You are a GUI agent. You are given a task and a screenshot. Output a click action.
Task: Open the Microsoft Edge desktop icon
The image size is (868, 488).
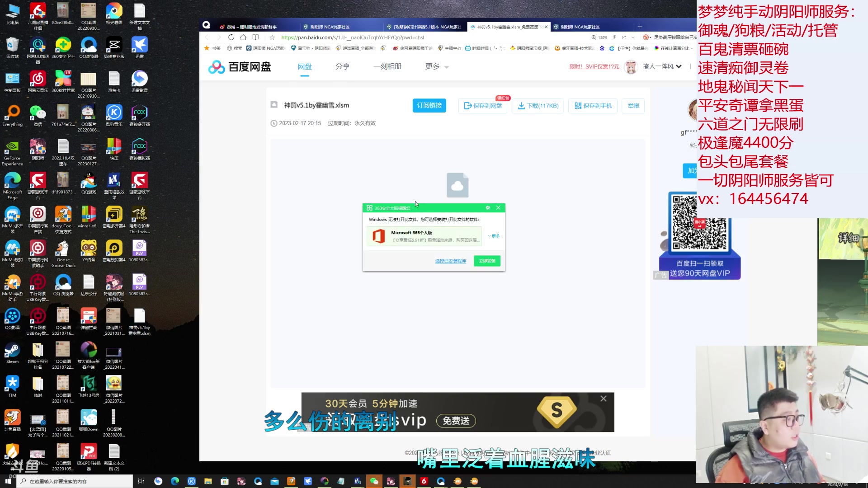point(12,186)
